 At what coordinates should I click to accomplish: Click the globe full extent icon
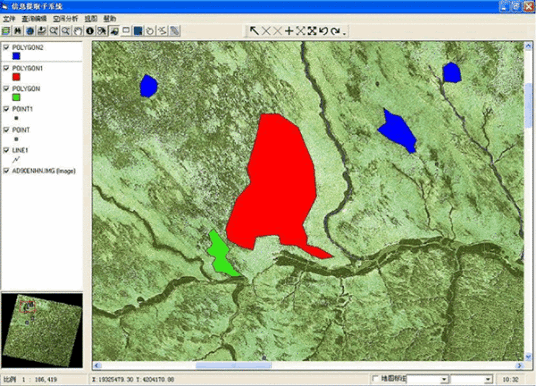(x=30, y=31)
